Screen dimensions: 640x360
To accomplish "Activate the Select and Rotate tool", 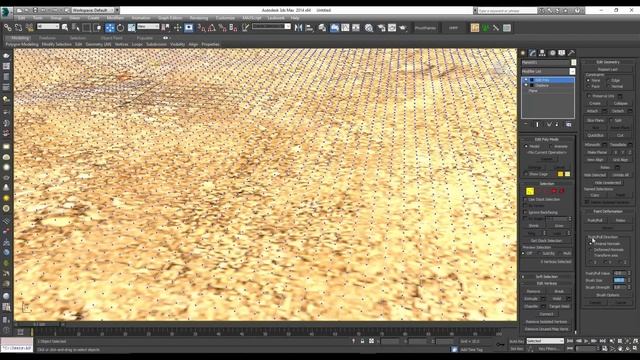I will tap(120, 28).
